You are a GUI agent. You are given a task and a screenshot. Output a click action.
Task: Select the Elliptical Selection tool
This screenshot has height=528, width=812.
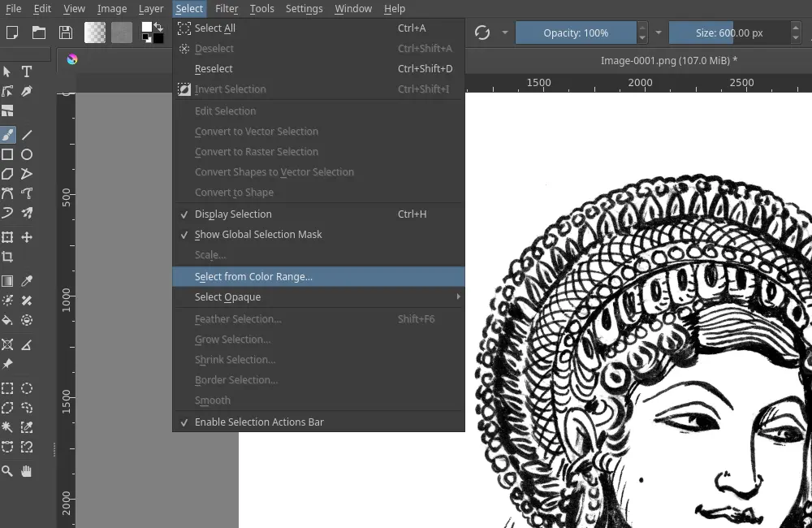(27, 388)
